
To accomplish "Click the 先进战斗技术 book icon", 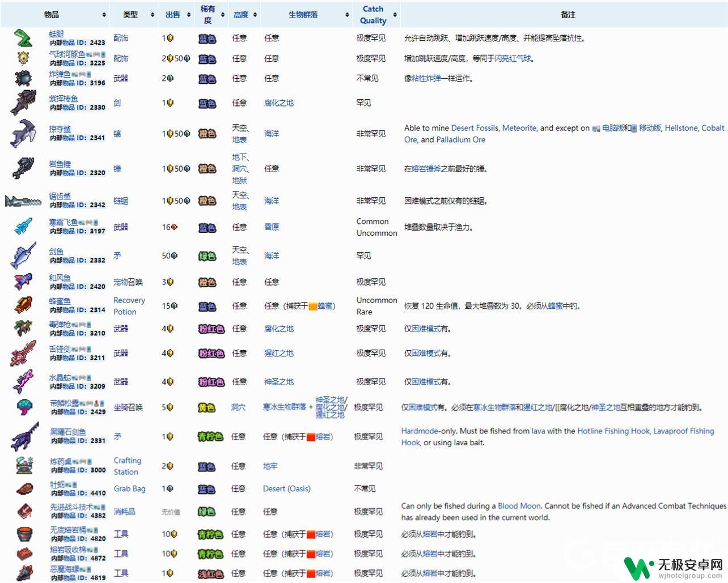I will [x=26, y=511].
